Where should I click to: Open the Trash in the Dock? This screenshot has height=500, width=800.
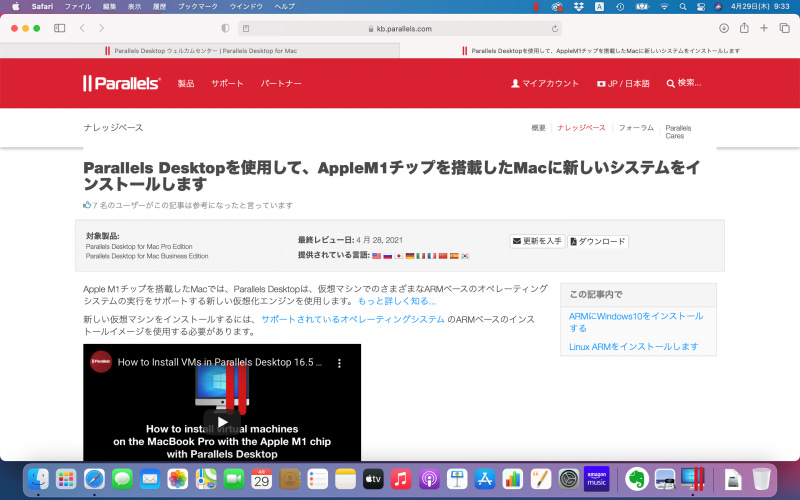click(761, 479)
